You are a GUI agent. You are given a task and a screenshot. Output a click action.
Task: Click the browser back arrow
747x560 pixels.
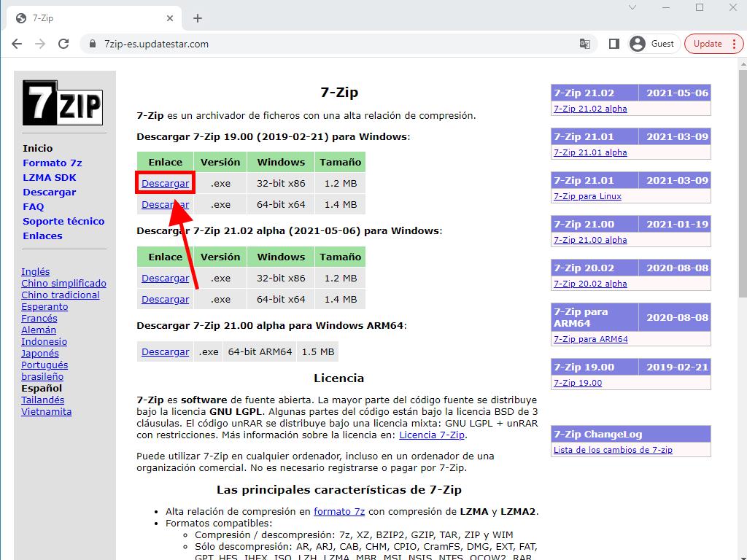point(17,44)
